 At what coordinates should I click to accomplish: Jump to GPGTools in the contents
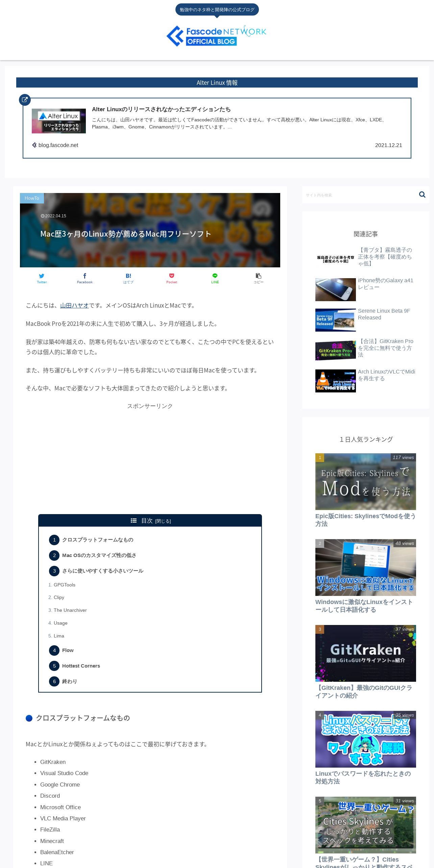pyautogui.click(x=65, y=585)
